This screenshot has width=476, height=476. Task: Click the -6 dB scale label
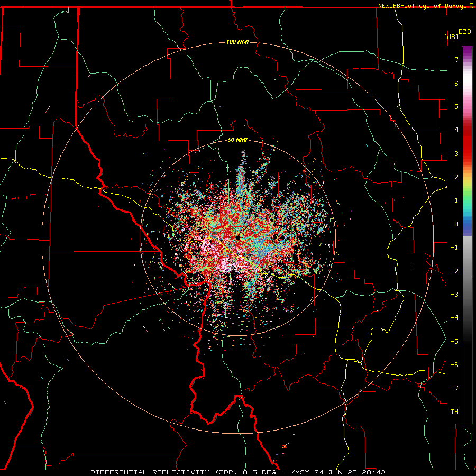coord(454,365)
